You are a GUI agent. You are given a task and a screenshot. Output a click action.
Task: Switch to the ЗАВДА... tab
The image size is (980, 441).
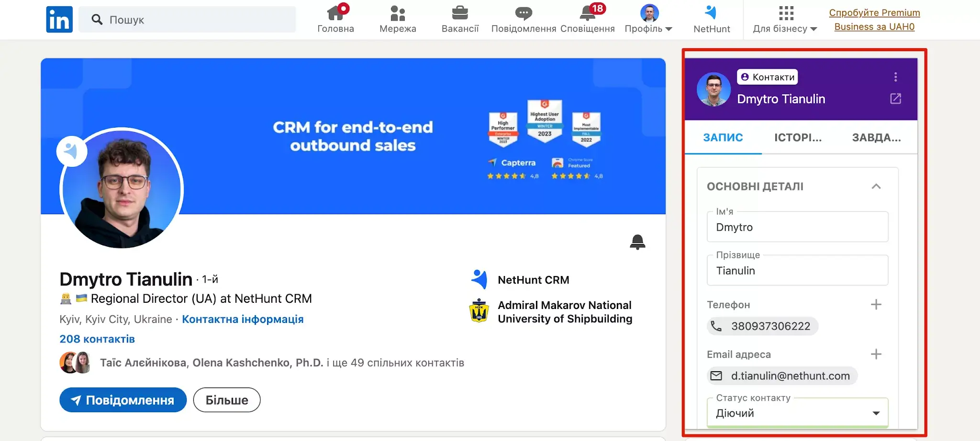click(x=877, y=138)
